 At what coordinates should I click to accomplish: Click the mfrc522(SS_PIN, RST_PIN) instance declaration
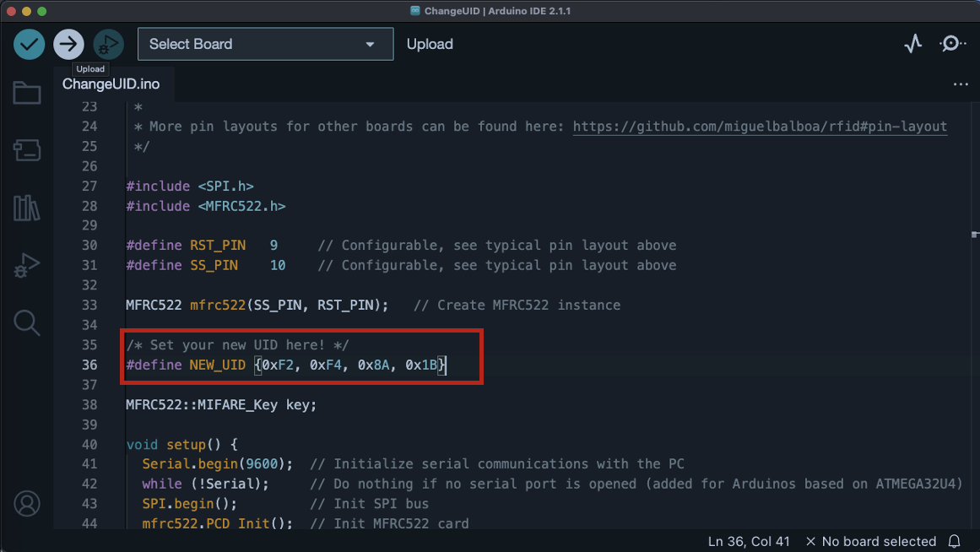[257, 306]
